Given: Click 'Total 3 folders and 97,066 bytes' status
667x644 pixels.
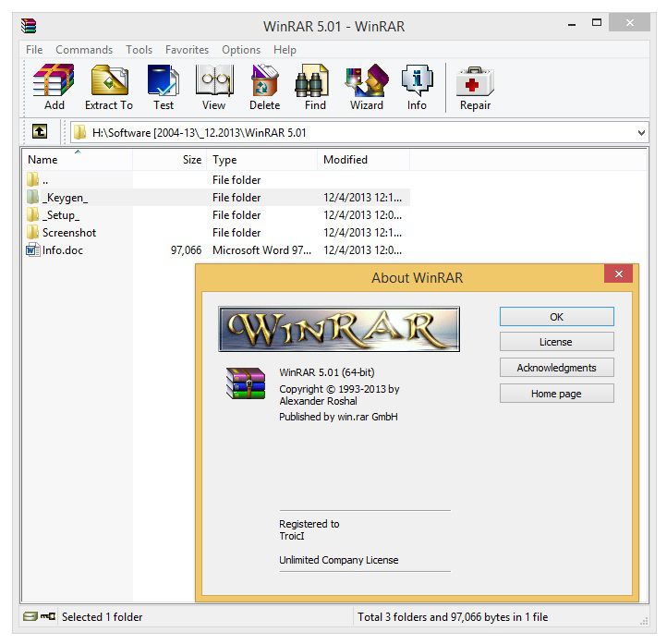Looking at the screenshot, I should [453, 617].
